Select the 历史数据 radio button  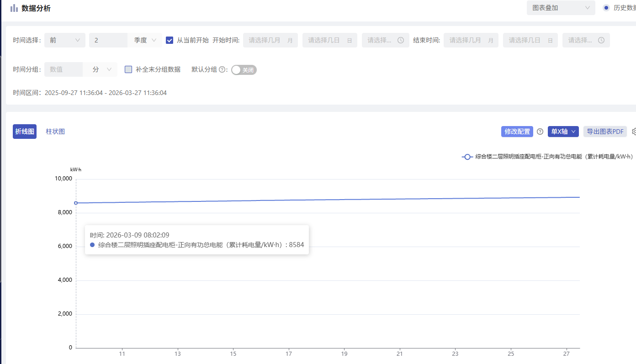click(606, 8)
